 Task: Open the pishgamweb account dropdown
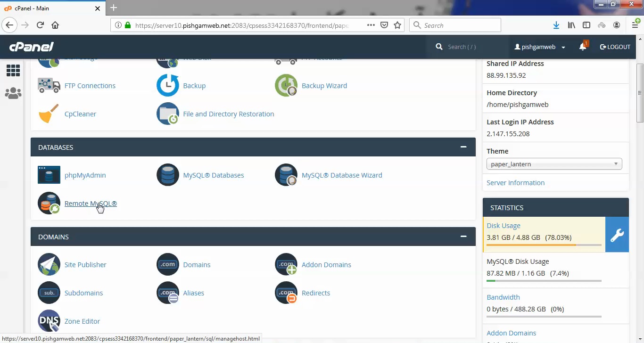pyautogui.click(x=540, y=47)
